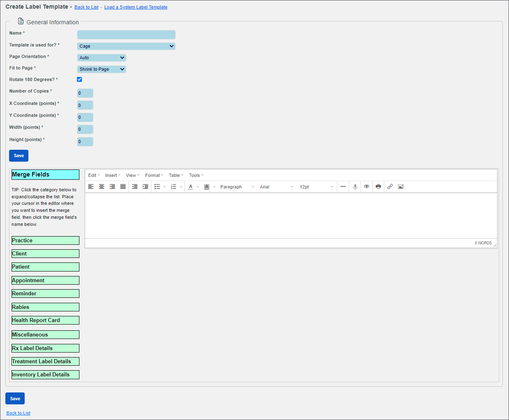The height and width of the screenshot is (420, 509).
Task: Click Load a System Label Template link
Action: [136, 7]
